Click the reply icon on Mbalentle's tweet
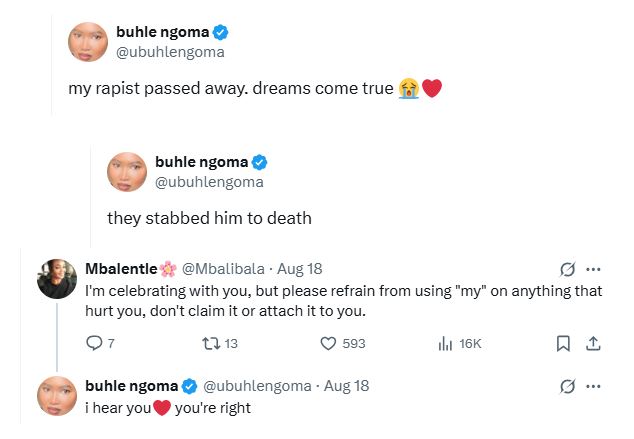 96,343
